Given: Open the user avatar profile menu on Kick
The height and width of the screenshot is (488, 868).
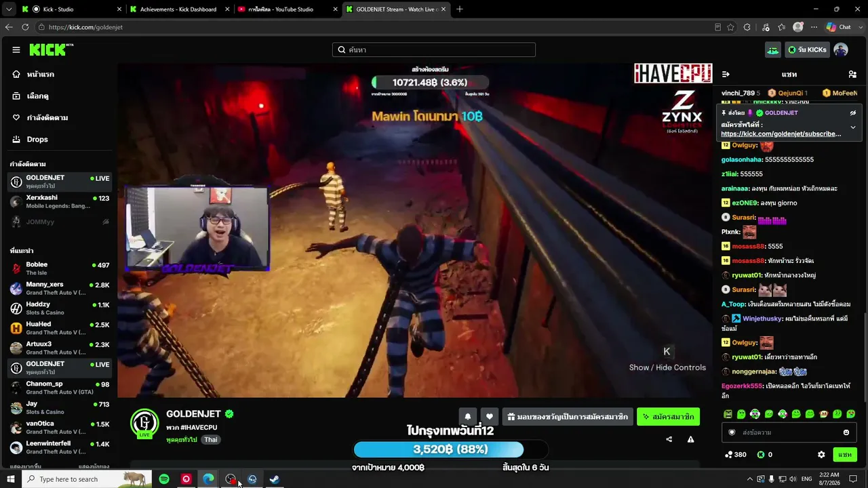Looking at the screenshot, I should pyautogui.click(x=841, y=49).
